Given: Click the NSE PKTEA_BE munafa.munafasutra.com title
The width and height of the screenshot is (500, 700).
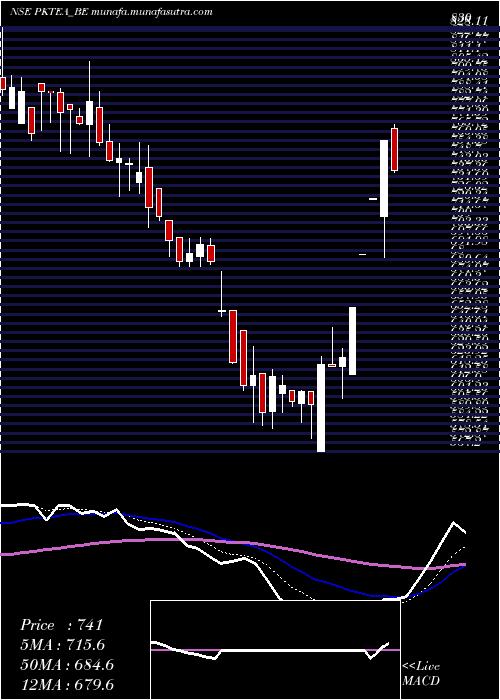Looking at the screenshot, I should tap(111, 12).
